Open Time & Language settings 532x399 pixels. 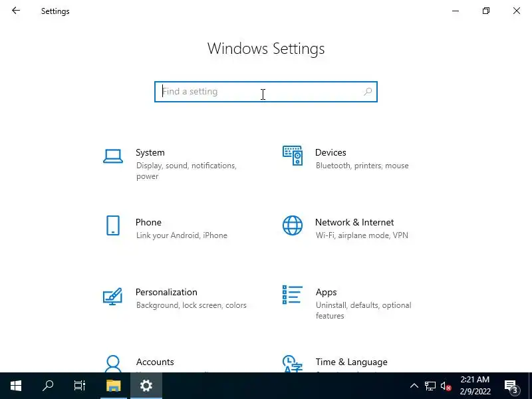[352, 362]
